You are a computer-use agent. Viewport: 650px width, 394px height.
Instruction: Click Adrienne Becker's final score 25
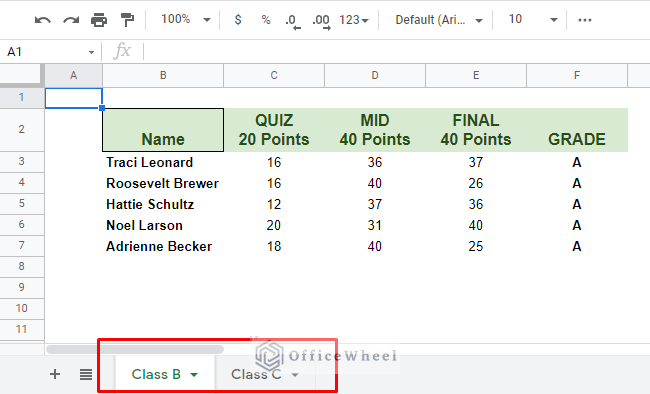click(x=476, y=246)
